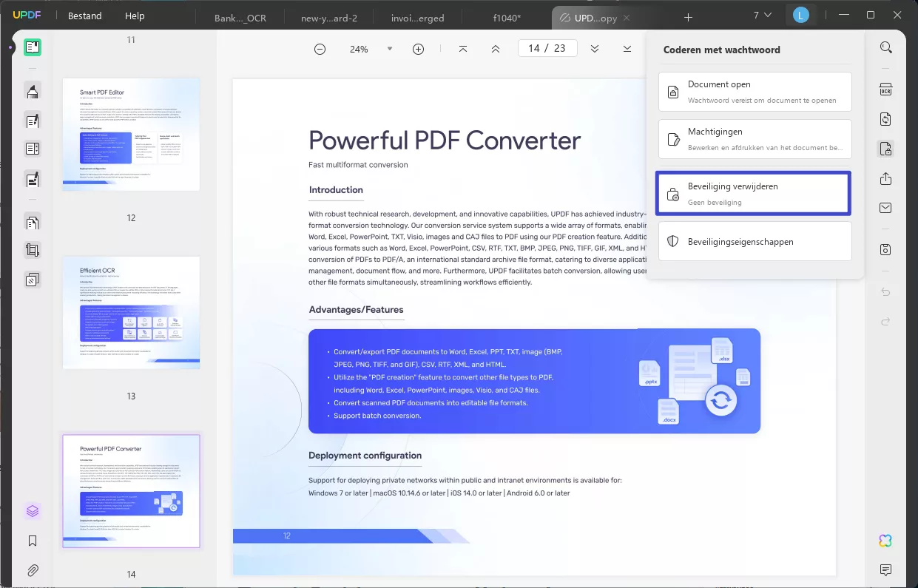Click the page number input field

coord(547,48)
